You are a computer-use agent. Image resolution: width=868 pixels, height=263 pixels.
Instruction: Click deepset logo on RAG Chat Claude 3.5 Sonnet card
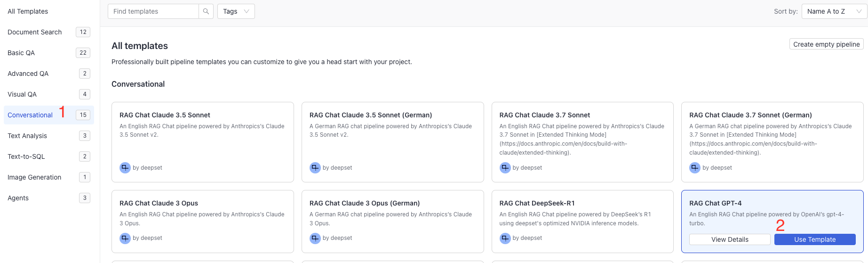tap(125, 168)
